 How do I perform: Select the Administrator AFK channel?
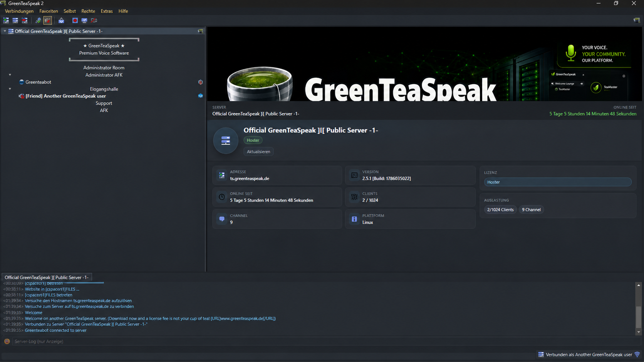click(104, 75)
